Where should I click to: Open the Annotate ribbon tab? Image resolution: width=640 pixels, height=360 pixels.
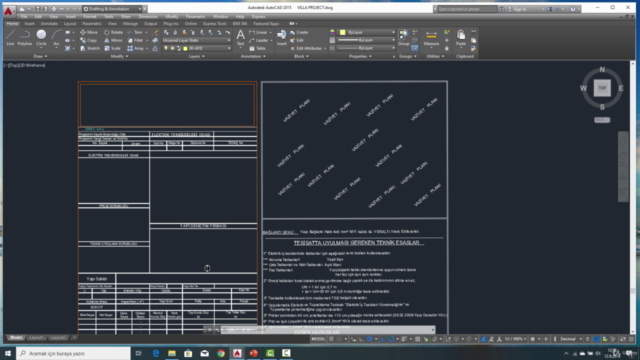coord(49,24)
